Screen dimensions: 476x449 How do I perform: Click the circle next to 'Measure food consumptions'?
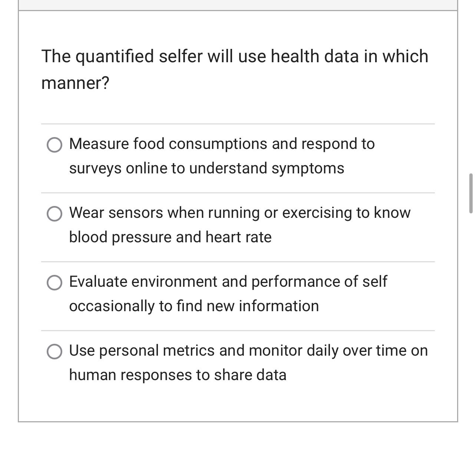(x=54, y=145)
